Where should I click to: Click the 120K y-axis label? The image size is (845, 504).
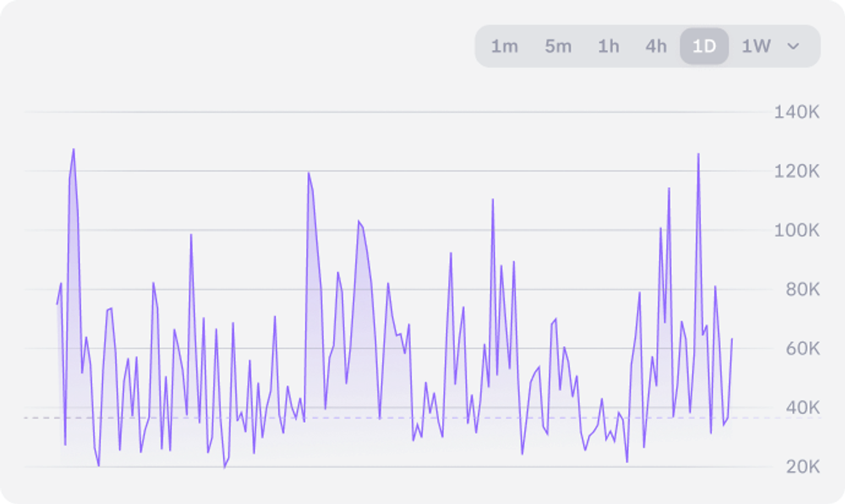797,171
